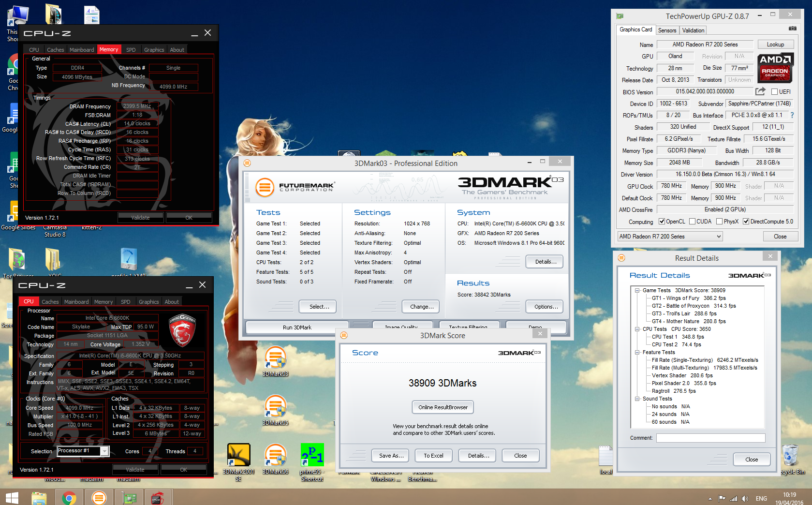Click the Details... button under System
This screenshot has height=505, width=812.
pyautogui.click(x=546, y=262)
